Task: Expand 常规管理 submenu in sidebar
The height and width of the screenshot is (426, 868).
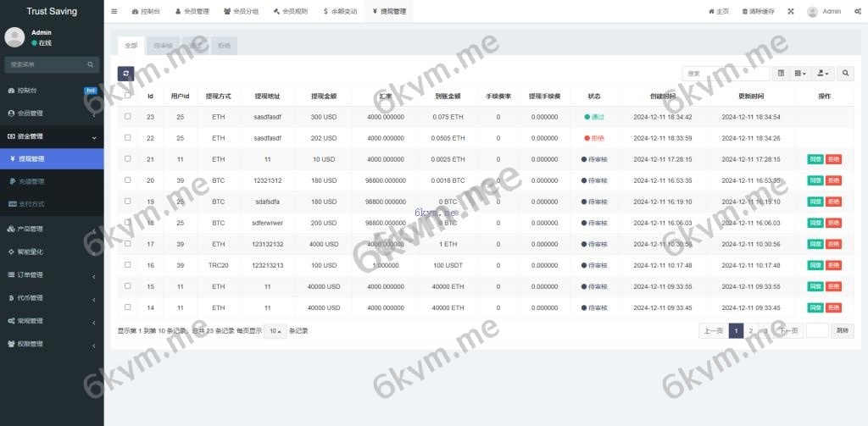Action: (x=52, y=321)
